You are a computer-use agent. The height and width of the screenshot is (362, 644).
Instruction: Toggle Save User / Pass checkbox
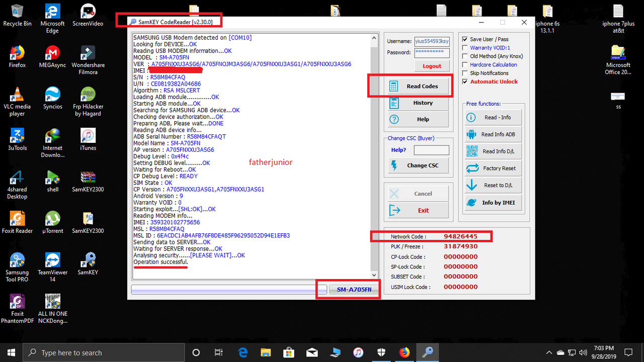coord(465,39)
